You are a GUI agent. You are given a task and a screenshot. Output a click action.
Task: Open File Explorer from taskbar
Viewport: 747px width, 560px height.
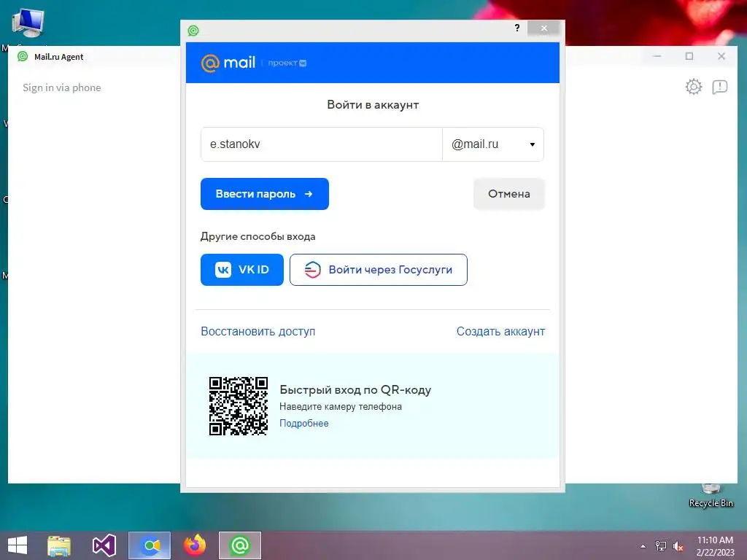59,545
